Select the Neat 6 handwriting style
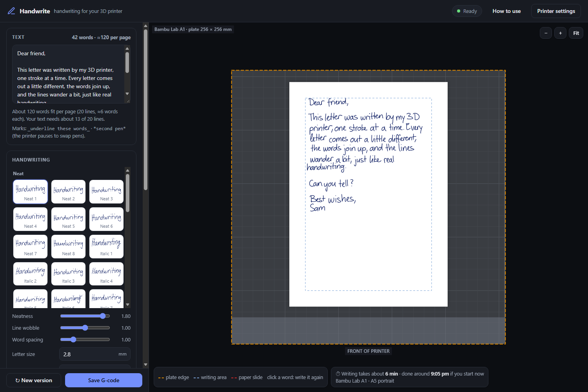The width and height of the screenshot is (588, 392). click(106, 219)
